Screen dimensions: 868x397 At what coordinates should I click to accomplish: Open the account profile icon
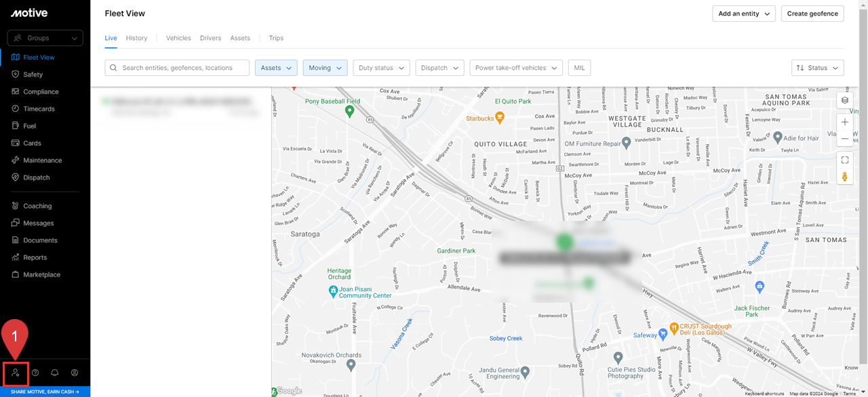pyautogui.click(x=74, y=373)
